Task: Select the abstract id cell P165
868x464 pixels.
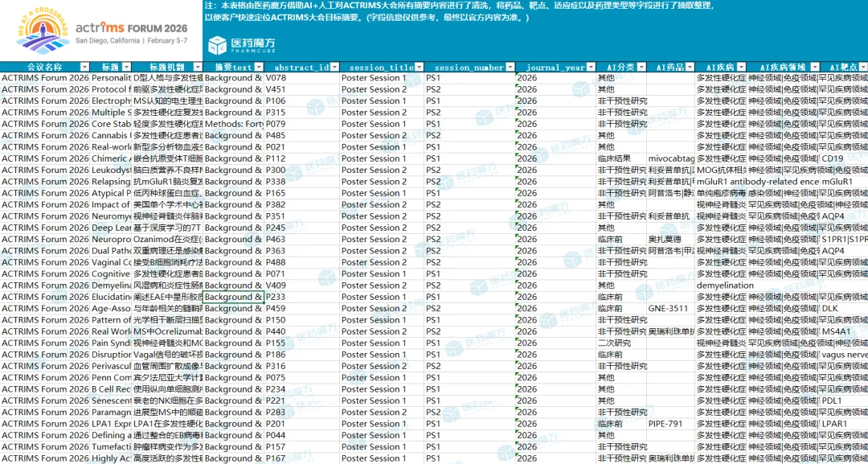Action: point(301,193)
